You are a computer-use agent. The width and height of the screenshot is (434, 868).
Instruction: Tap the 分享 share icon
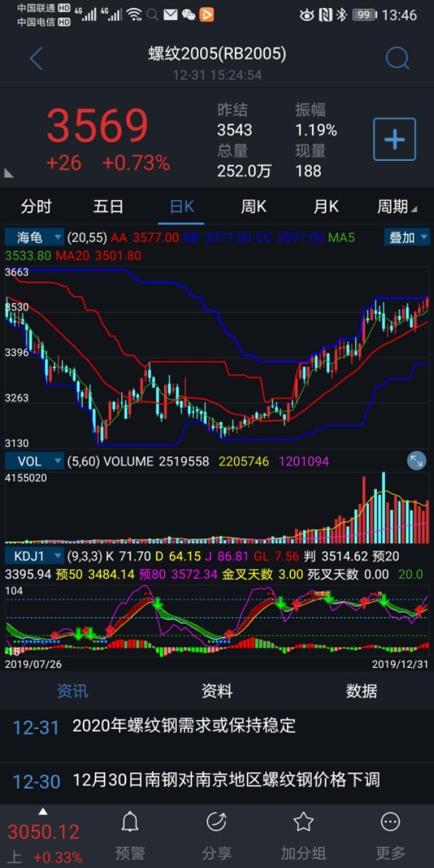[216, 835]
